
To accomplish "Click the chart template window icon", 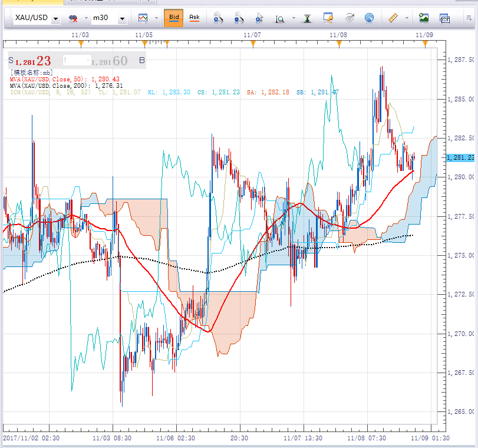I will pyautogui.click(x=444, y=18).
